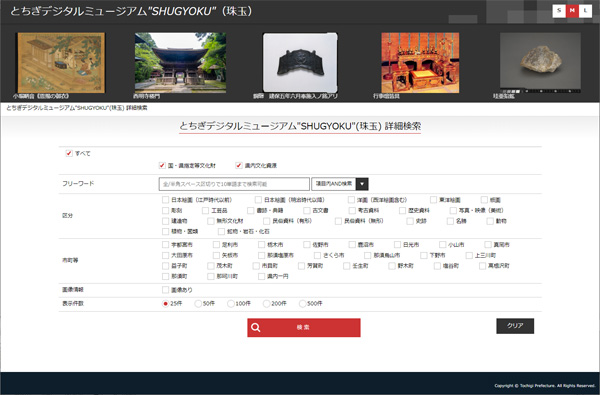Check 彫刻 category
The width and height of the screenshot is (600, 395).
coord(165,211)
